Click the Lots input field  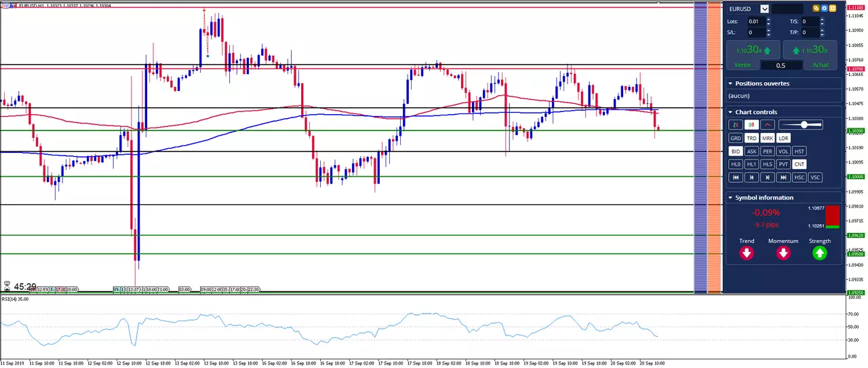click(757, 22)
